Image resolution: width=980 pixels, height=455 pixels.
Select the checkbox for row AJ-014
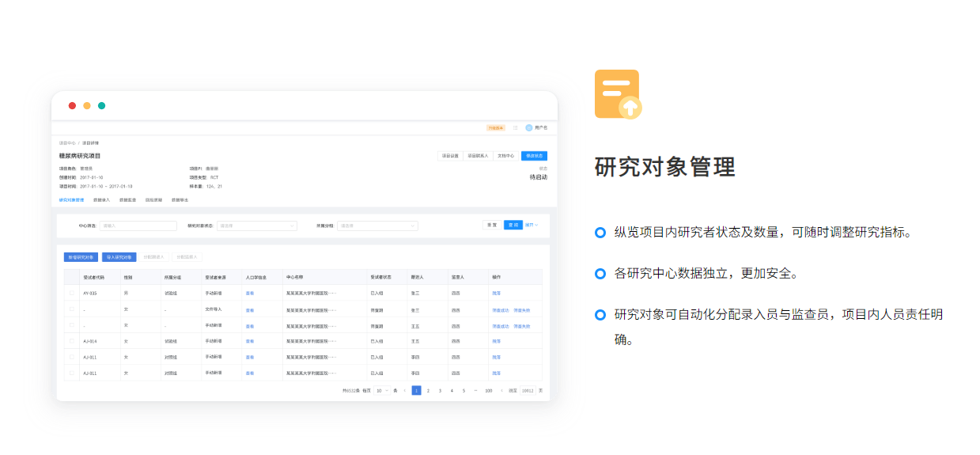pos(72,341)
